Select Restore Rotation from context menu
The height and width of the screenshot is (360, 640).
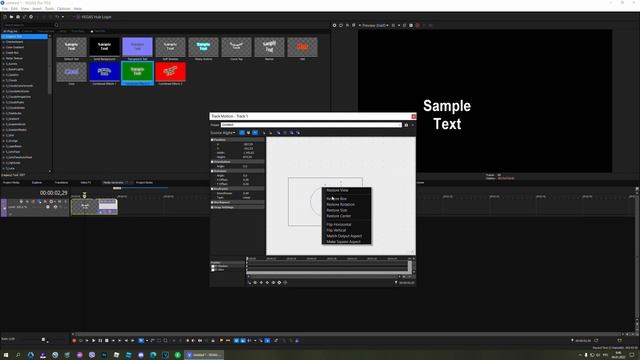pos(340,204)
